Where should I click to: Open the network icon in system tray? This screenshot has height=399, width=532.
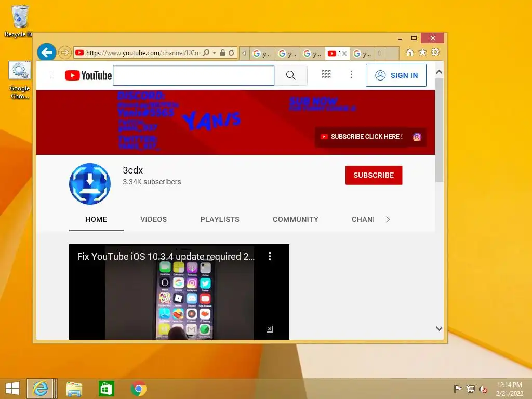[470, 389]
